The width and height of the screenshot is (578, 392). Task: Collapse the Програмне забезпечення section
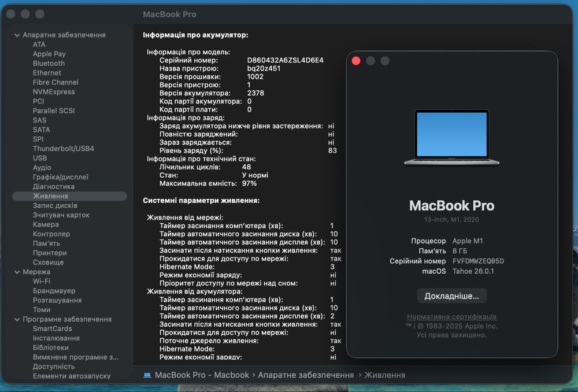17,319
